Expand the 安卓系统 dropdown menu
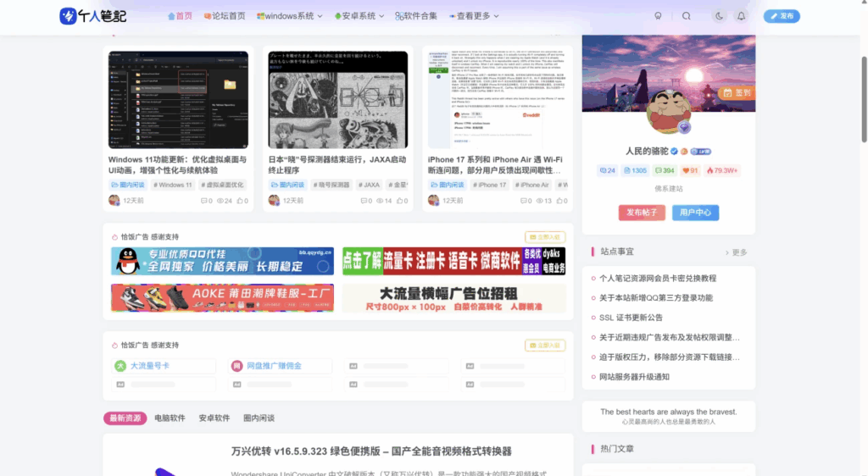868x476 pixels. pyautogui.click(x=359, y=16)
